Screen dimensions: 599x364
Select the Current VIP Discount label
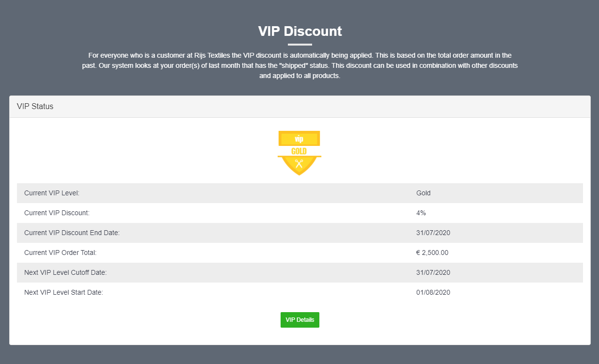pos(57,213)
